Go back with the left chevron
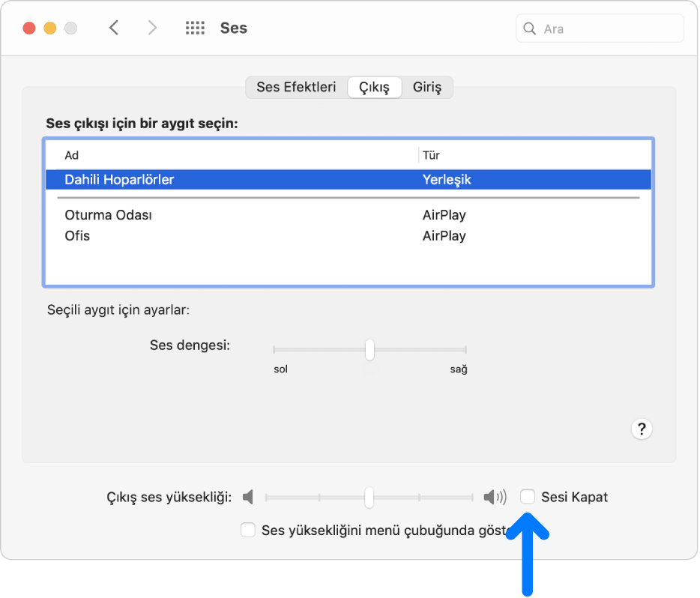The image size is (700, 598). tap(114, 28)
